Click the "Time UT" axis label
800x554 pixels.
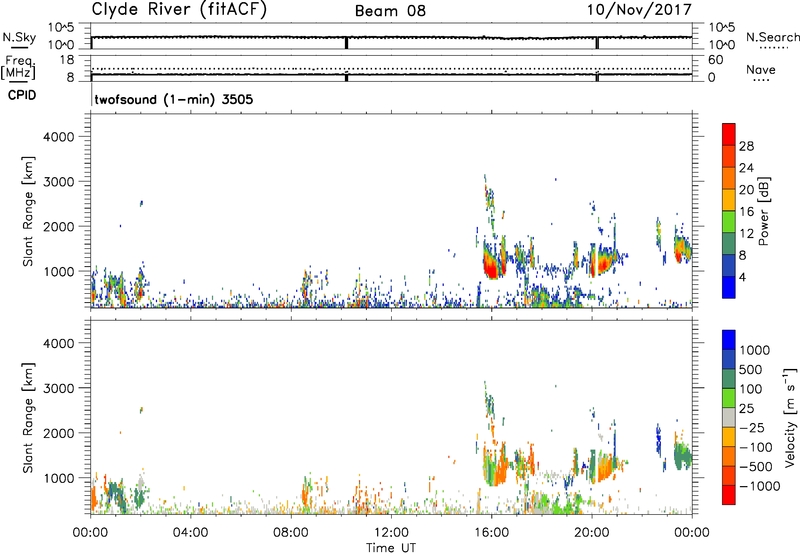[x=391, y=548]
